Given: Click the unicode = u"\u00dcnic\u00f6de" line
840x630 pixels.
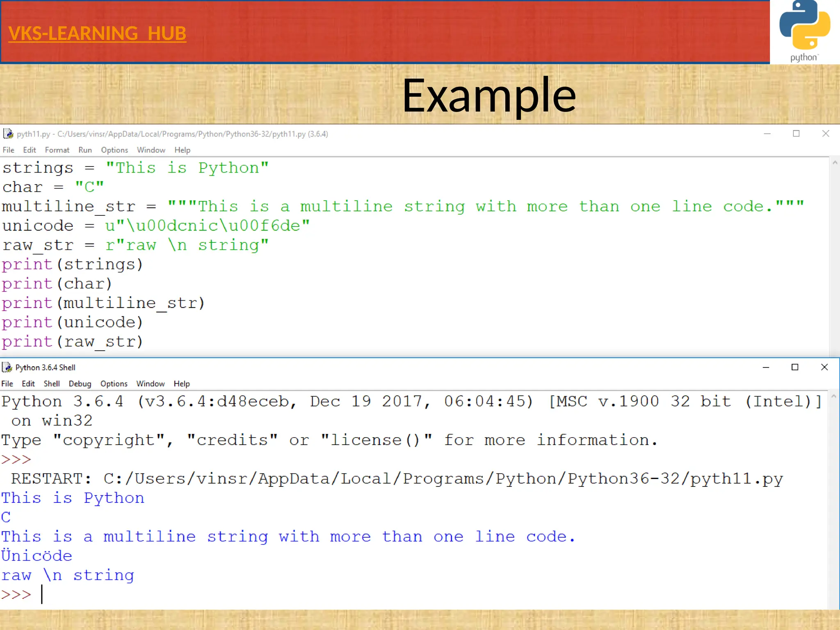Looking at the screenshot, I should click(156, 226).
